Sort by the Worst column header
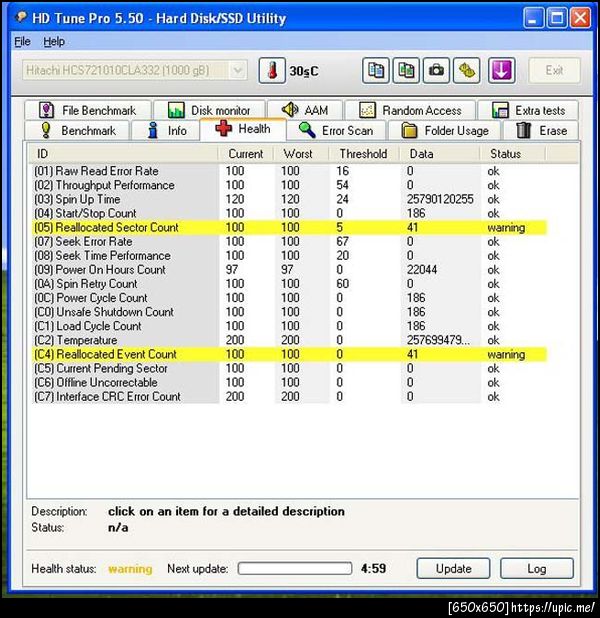 [x=301, y=154]
